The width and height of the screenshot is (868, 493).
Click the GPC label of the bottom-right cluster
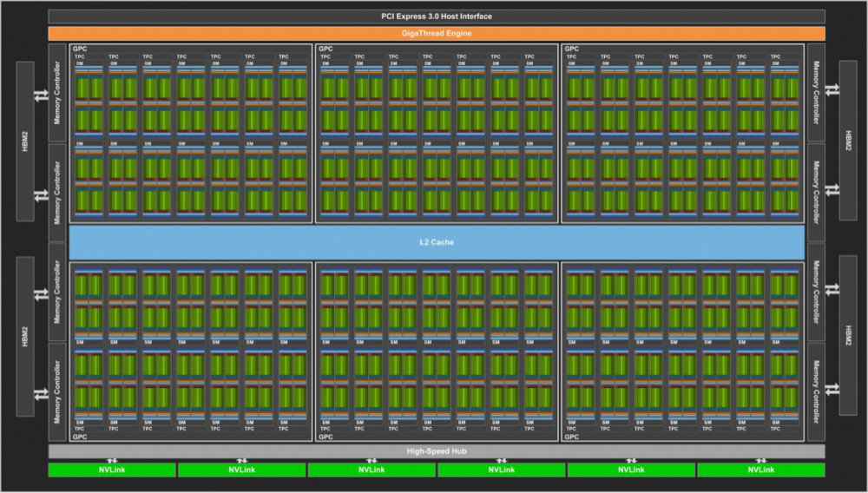572,437
